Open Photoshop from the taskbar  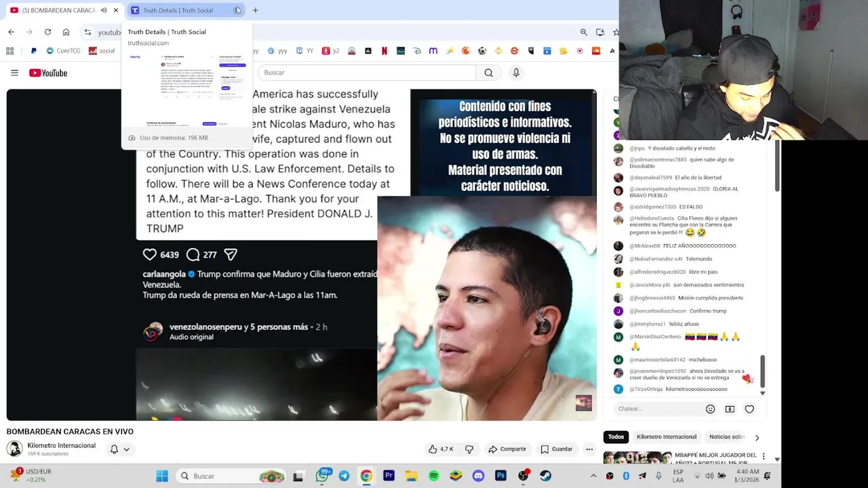(500, 476)
